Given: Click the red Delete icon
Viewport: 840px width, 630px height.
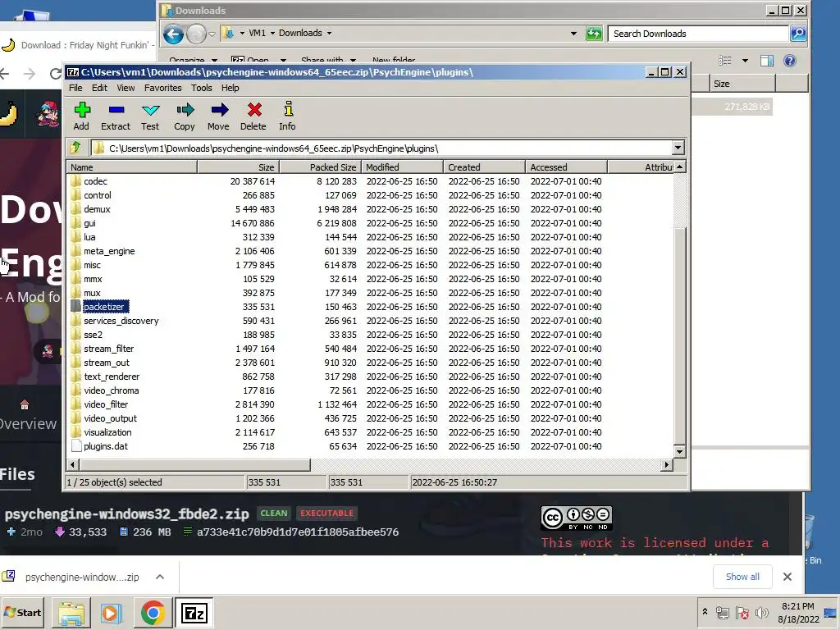Looking at the screenshot, I should [x=253, y=115].
